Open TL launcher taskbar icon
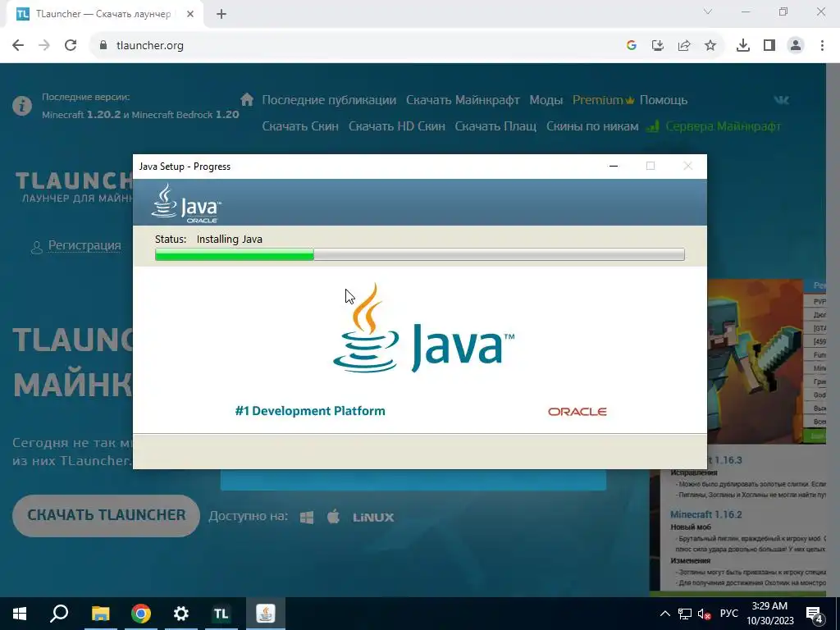Screen dimensions: 840x630 click(221, 614)
